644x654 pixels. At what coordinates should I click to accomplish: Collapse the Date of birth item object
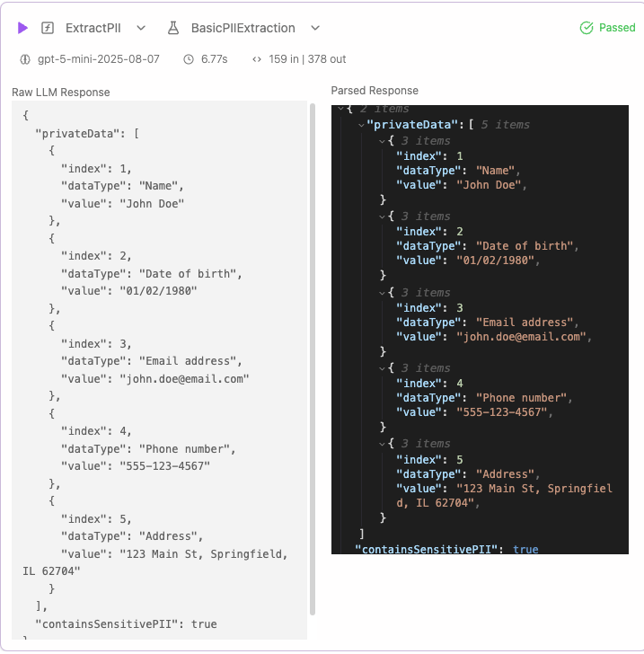point(383,217)
